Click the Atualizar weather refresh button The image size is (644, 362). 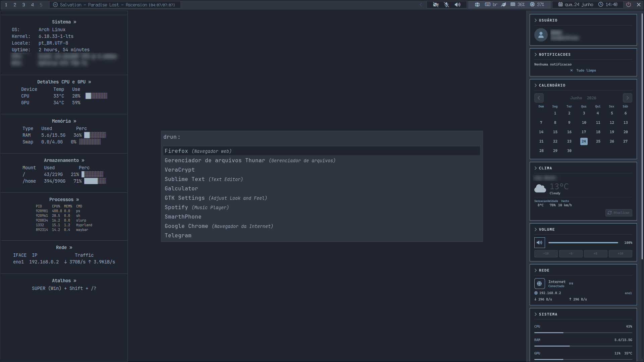click(619, 213)
